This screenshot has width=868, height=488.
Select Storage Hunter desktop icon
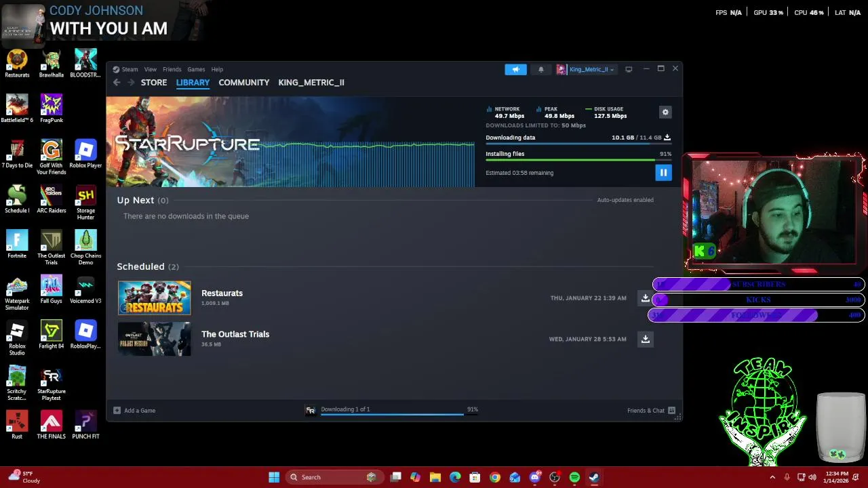[85, 203]
